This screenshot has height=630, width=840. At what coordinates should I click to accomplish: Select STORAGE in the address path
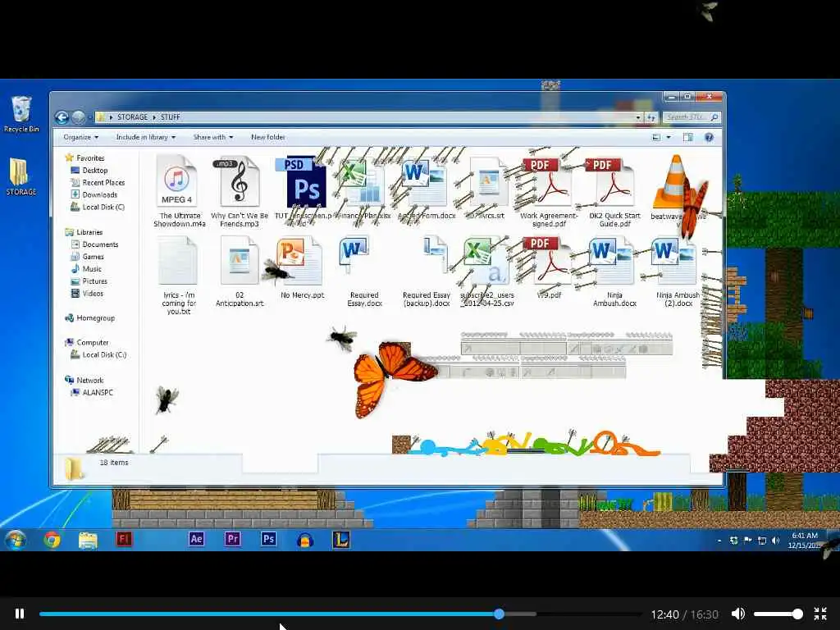coord(132,116)
